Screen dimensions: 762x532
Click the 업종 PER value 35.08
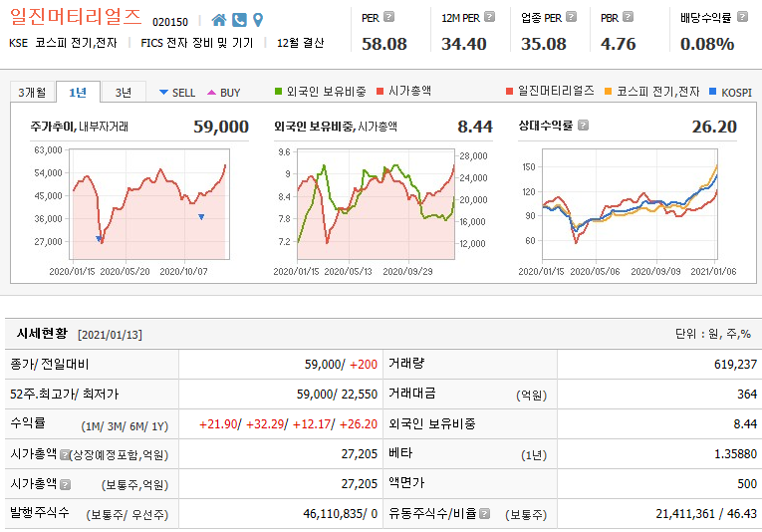point(543,44)
